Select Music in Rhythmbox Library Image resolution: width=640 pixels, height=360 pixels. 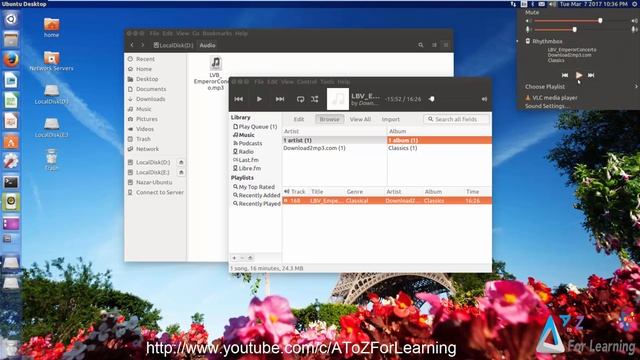tap(244, 135)
